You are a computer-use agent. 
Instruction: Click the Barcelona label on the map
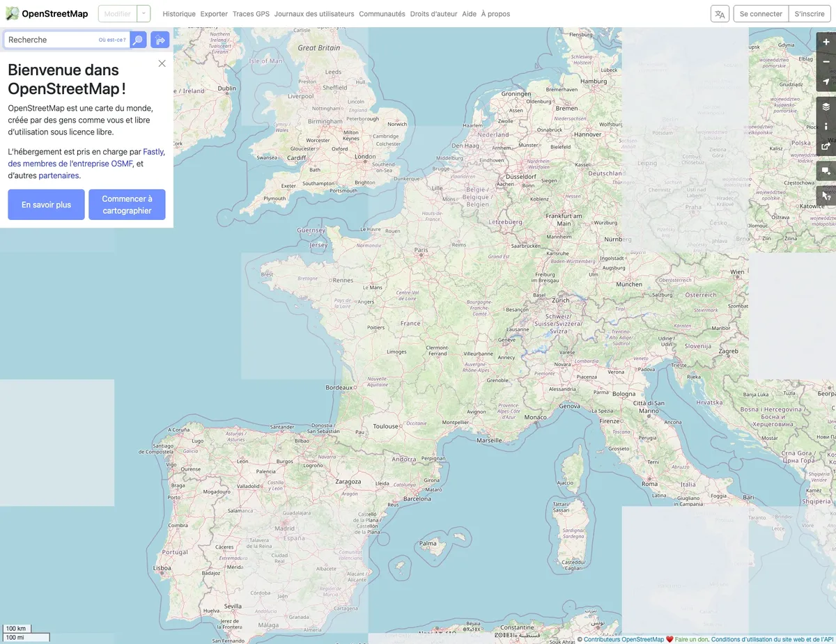pos(417,498)
